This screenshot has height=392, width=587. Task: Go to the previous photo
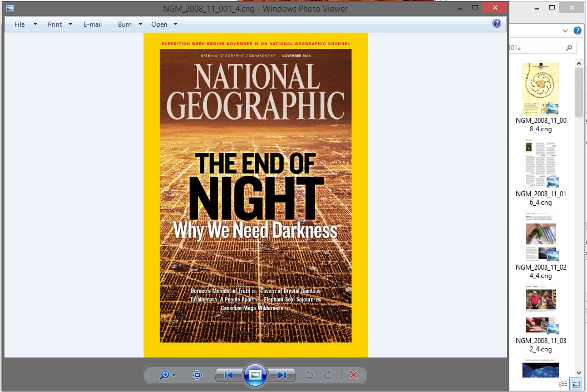pyautogui.click(x=228, y=375)
